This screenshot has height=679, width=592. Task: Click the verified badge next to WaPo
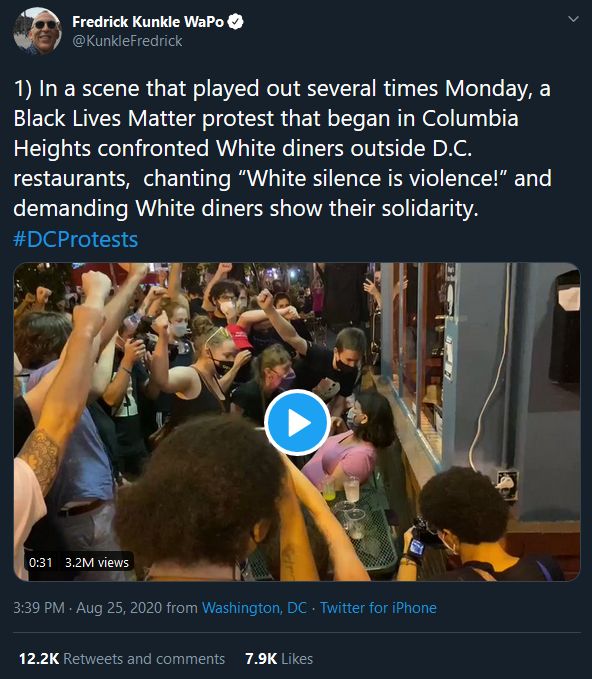[x=236, y=22]
